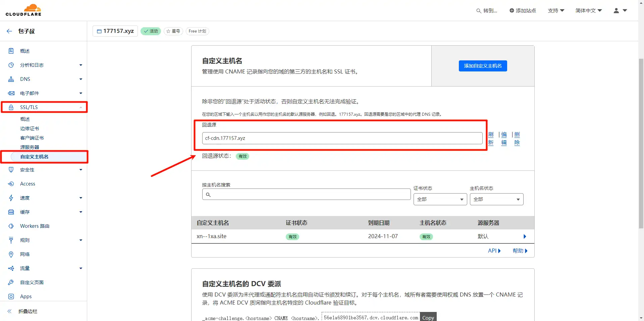Click the Copy button for DCV value
Screen dimensions: 644x321
[428, 317]
